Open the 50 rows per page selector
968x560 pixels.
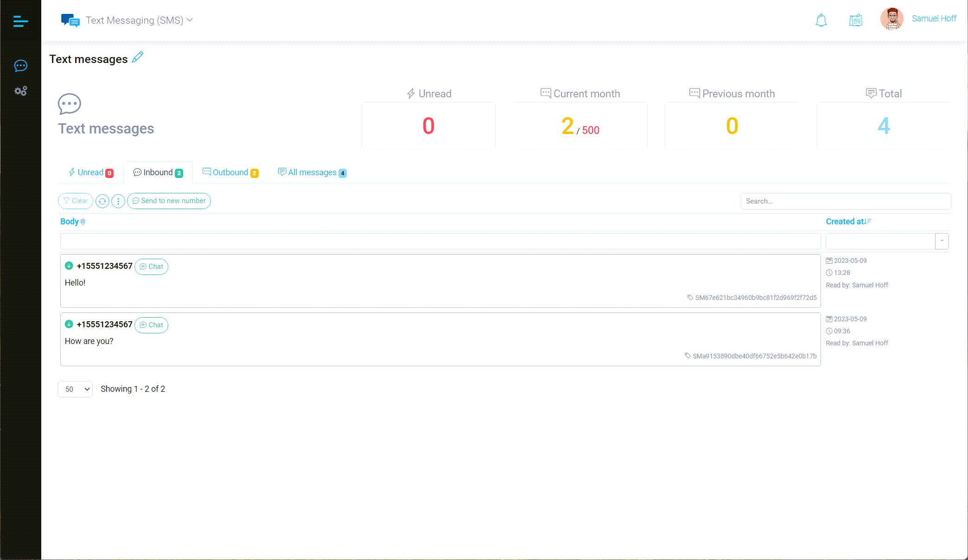pos(76,389)
